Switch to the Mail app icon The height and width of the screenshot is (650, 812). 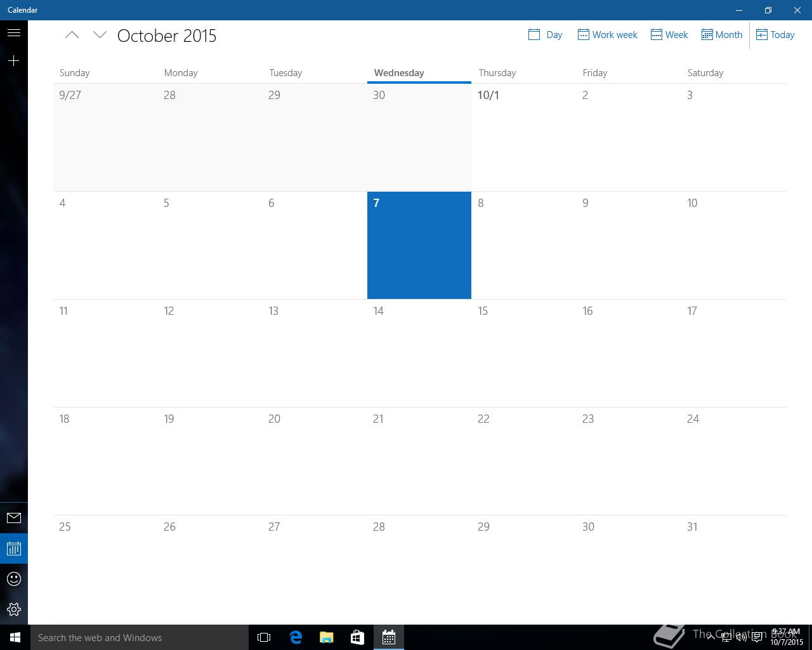click(14, 518)
